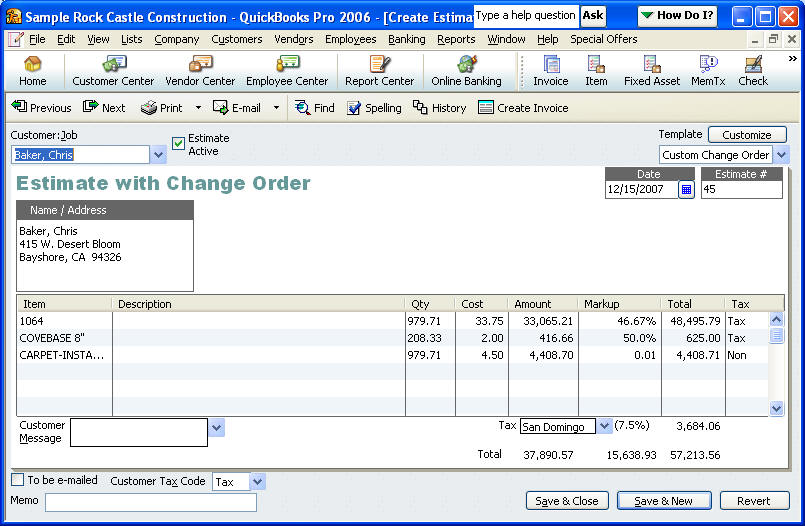Screen dimensions: 805x526
Task: Click the calendar icon beside the date
Action: [686, 189]
